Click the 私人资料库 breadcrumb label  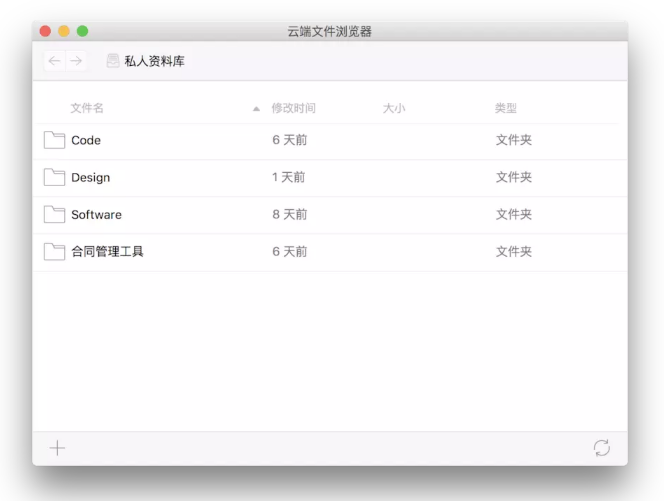point(154,61)
